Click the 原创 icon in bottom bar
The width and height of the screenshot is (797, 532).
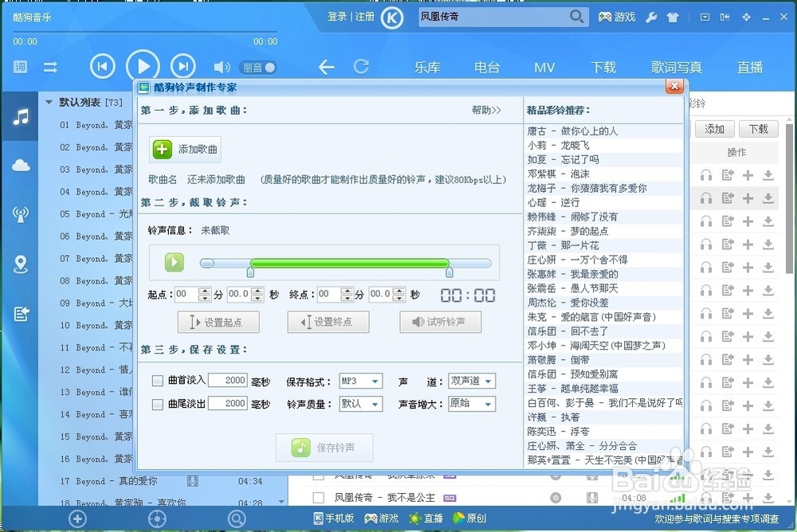[x=459, y=518]
